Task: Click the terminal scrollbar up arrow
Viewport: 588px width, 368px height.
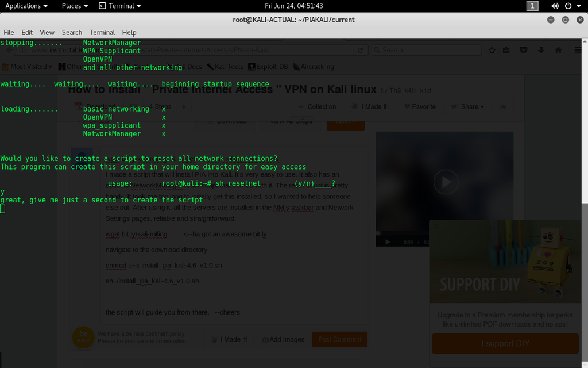Action: click(x=585, y=41)
